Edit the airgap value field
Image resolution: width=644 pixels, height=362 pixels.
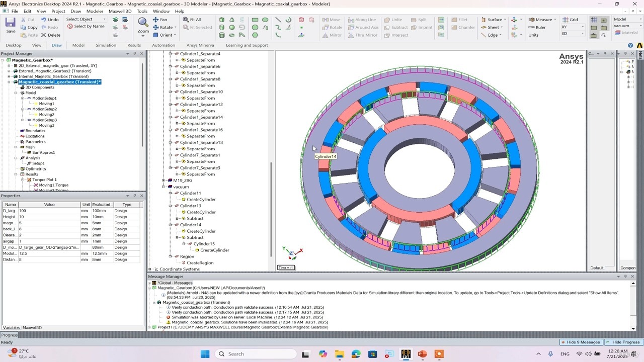coord(49,241)
